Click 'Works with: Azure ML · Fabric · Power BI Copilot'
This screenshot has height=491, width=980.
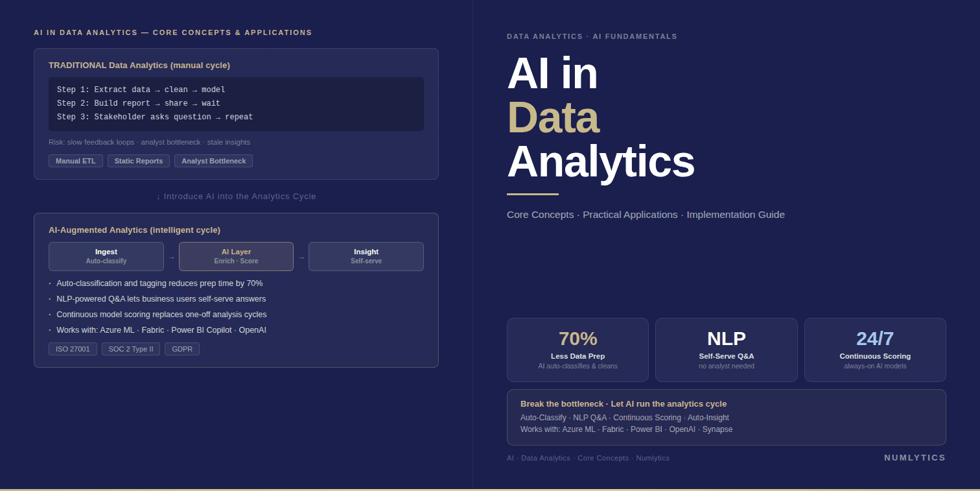tap(161, 330)
